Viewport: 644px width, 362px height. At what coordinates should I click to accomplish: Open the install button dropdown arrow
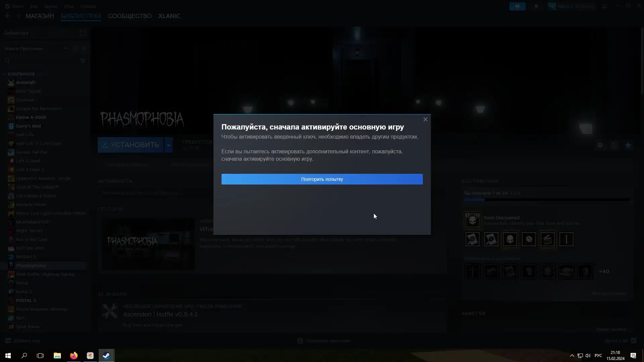pyautogui.click(x=168, y=145)
